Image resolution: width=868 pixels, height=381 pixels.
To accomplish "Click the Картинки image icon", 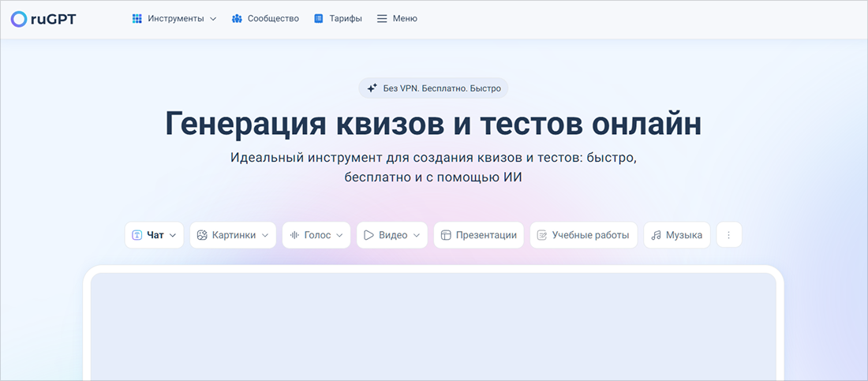I will pos(202,235).
